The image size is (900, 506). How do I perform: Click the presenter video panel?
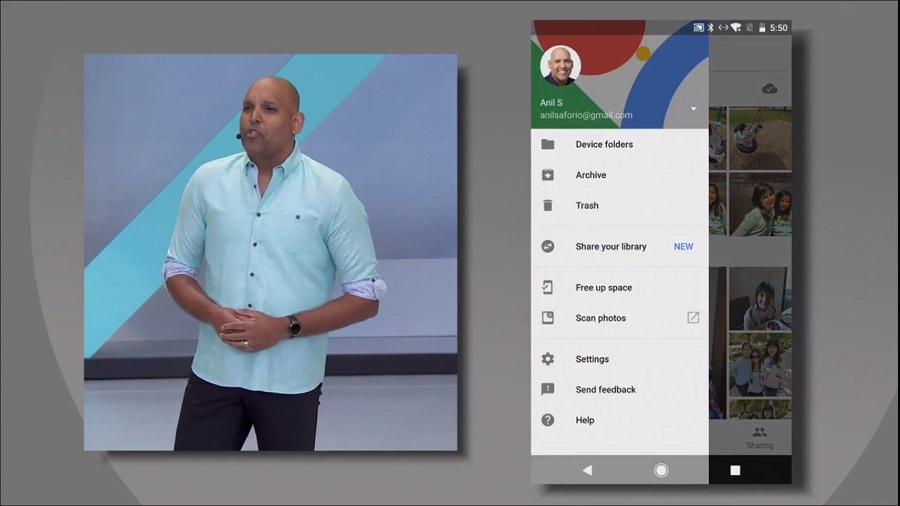270,252
